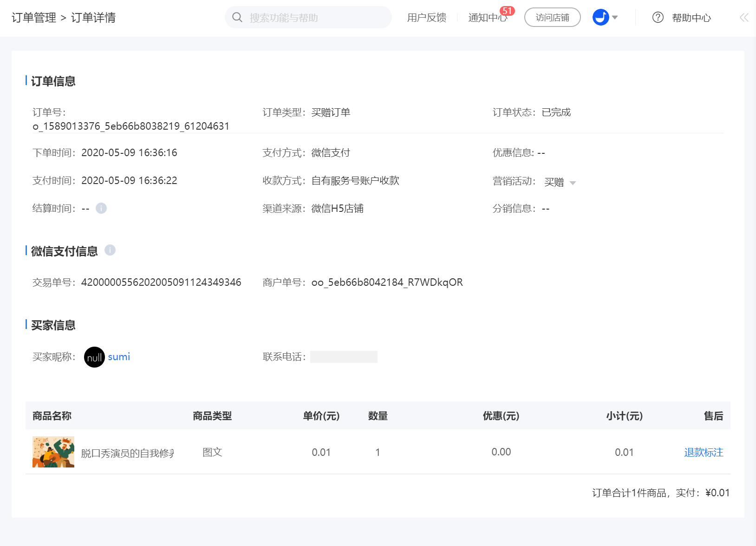
Task: Click the 退款标注 link
Action: [704, 452]
